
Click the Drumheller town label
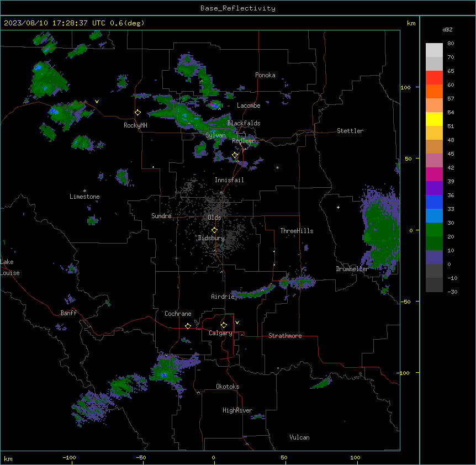click(352, 269)
